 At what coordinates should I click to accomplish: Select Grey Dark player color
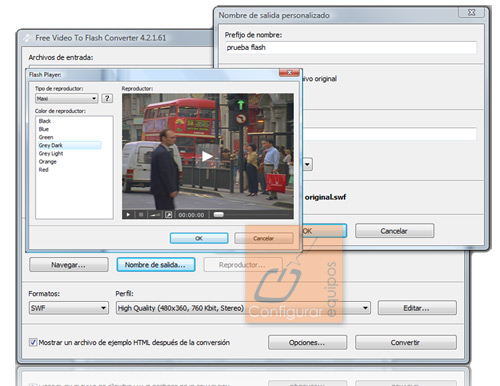[x=69, y=145]
